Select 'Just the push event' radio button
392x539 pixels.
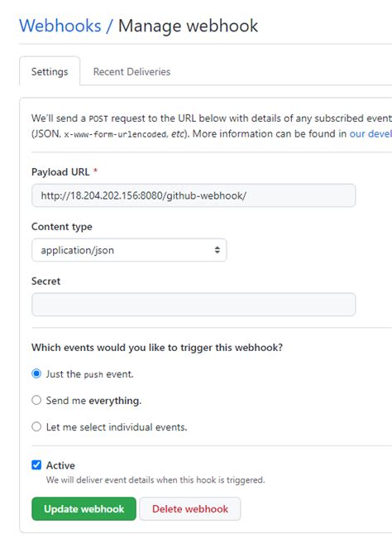click(x=36, y=373)
